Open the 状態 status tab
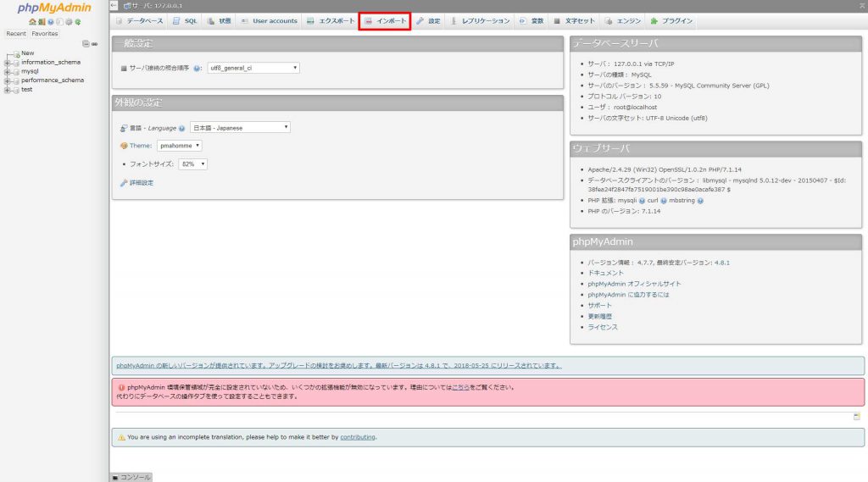 pos(219,21)
